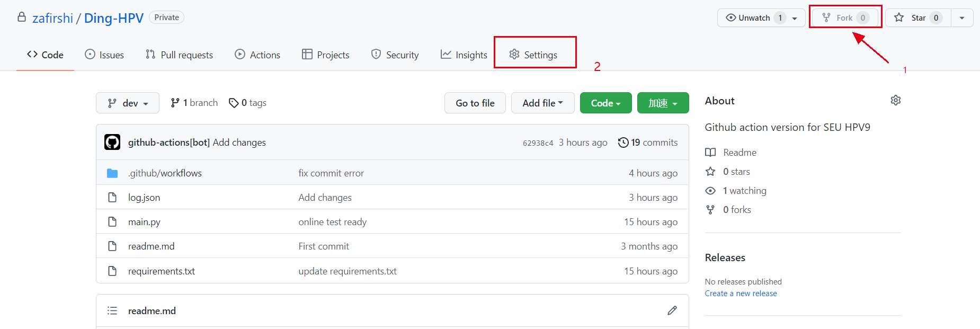Image resolution: width=980 pixels, height=329 pixels.
Task: Open the 'online test ready' commit
Action: coord(332,222)
